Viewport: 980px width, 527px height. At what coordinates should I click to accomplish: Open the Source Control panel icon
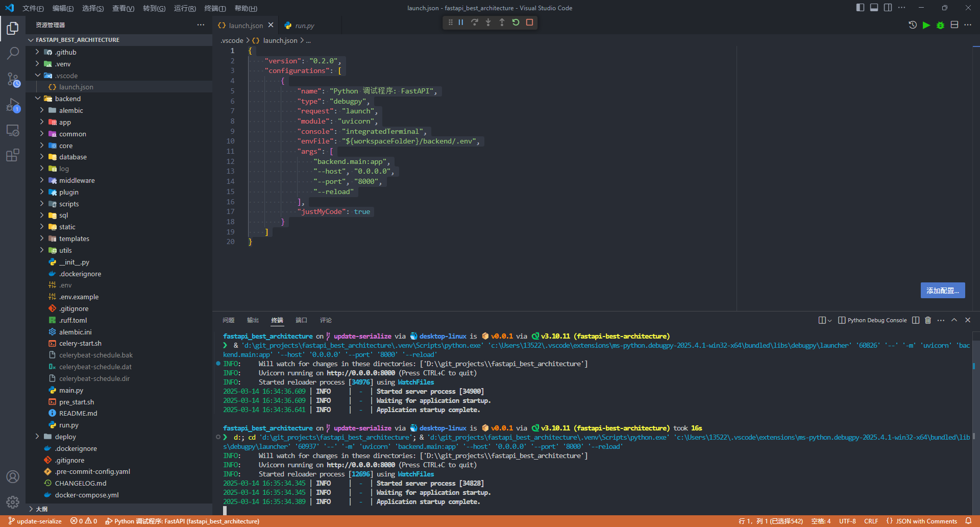[13, 80]
